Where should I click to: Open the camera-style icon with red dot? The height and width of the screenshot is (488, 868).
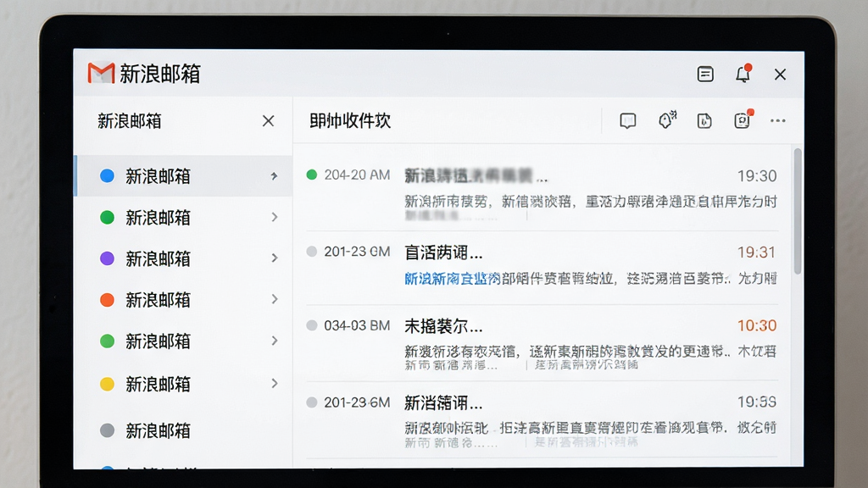(x=743, y=119)
